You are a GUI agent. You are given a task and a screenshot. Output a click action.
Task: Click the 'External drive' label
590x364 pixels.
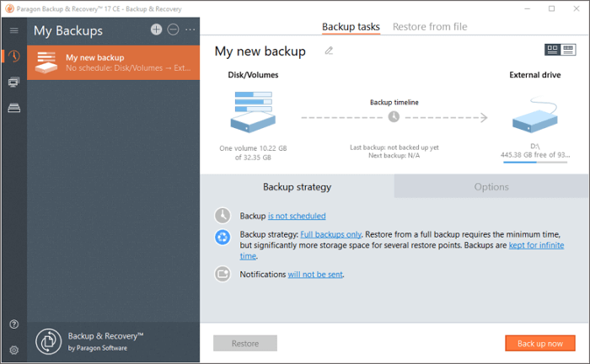[x=534, y=75]
